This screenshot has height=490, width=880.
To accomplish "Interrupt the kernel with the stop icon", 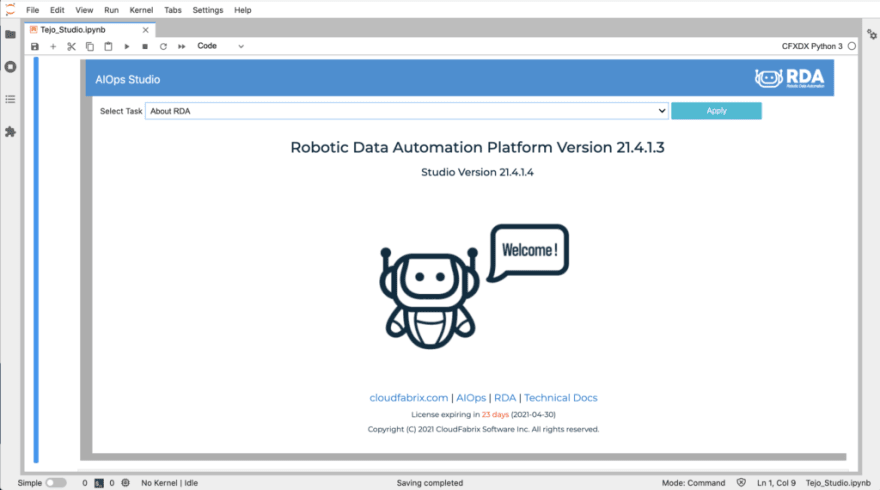I will click(145, 47).
